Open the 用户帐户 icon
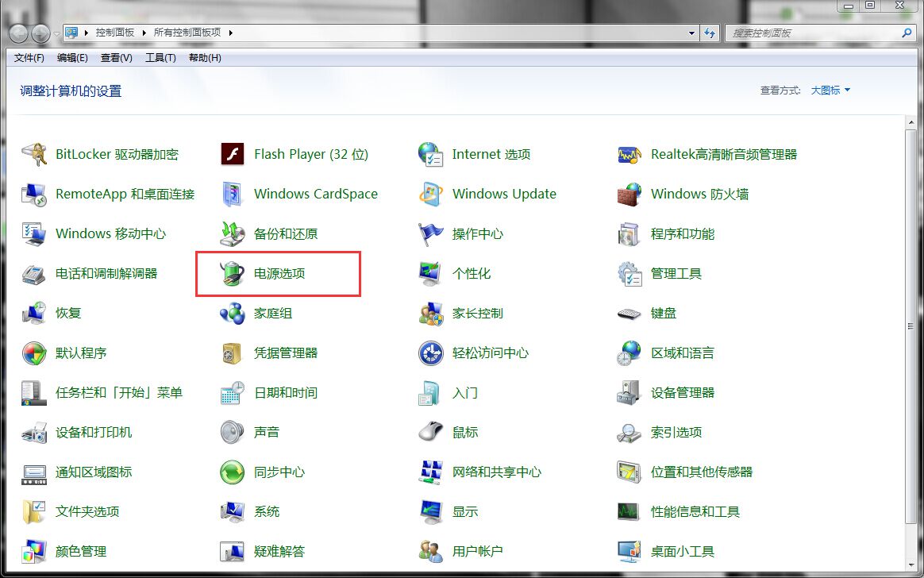Image resolution: width=924 pixels, height=578 pixels. [x=431, y=552]
